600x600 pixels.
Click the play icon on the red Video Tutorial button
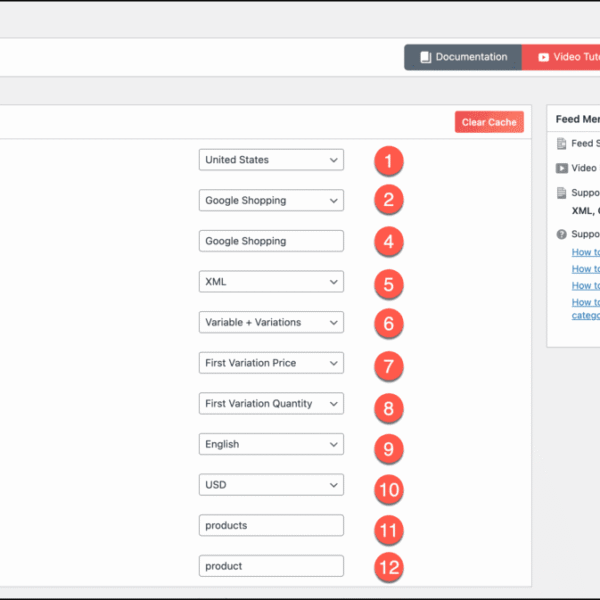pos(543,57)
